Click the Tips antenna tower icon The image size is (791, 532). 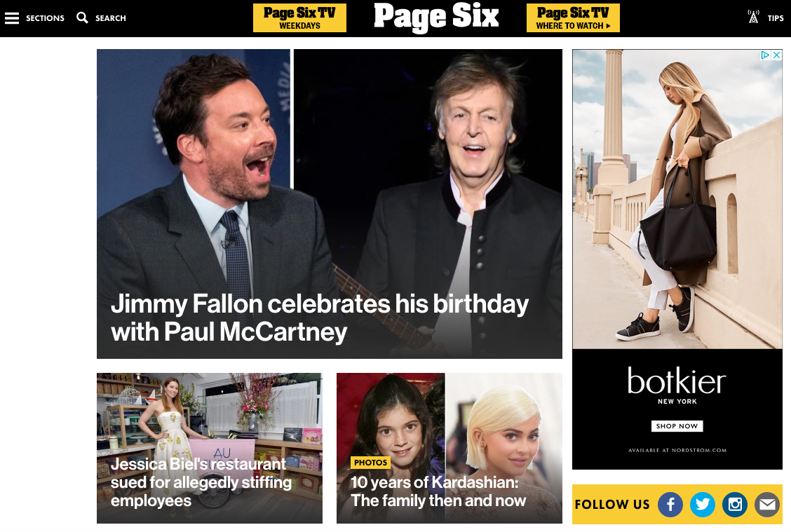coord(753,17)
